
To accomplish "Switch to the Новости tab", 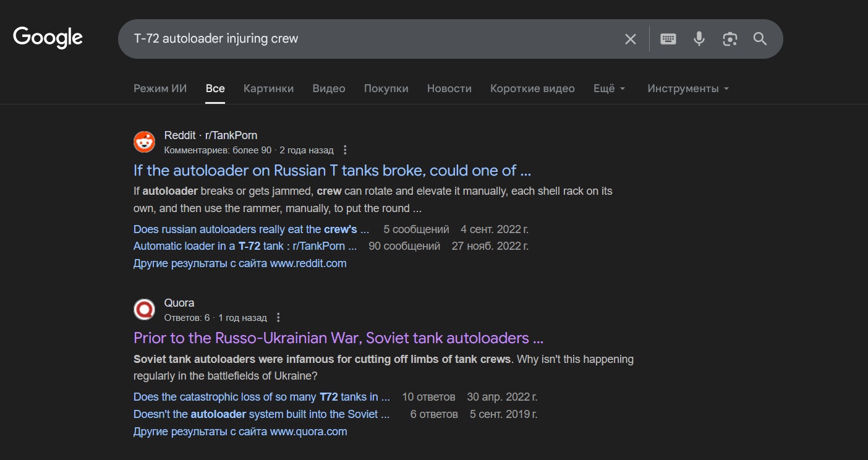I will 449,88.
